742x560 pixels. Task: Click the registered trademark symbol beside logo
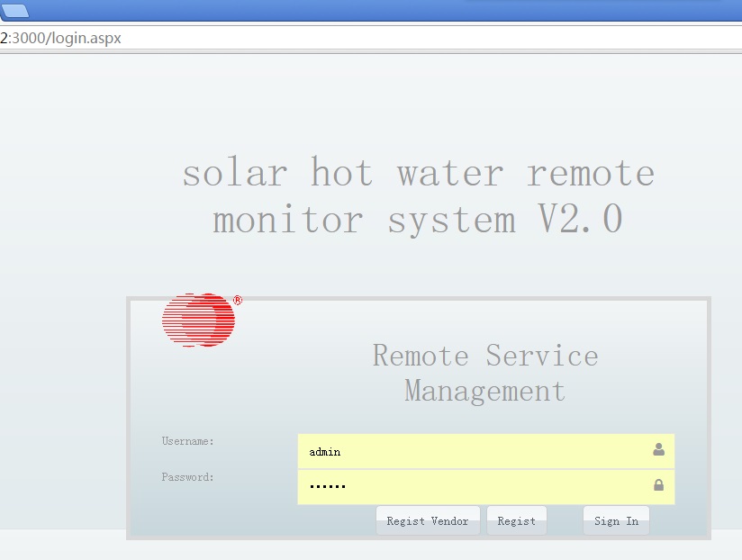(238, 301)
